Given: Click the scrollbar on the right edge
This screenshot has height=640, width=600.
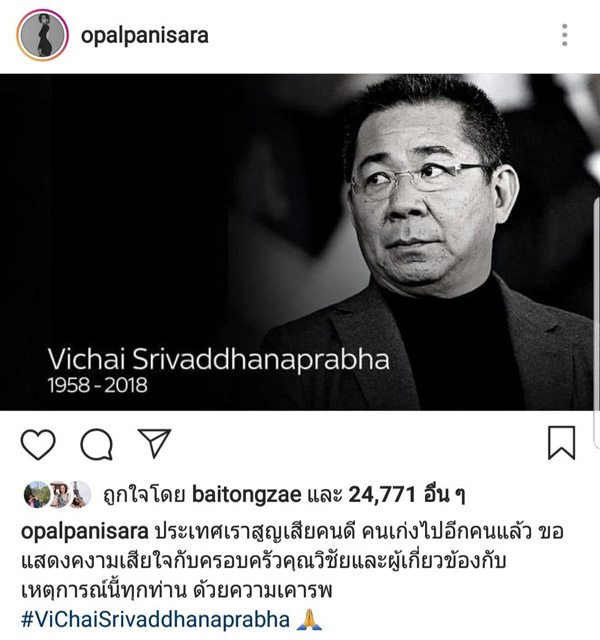Looking at the screenshot, I should (596, 322).
